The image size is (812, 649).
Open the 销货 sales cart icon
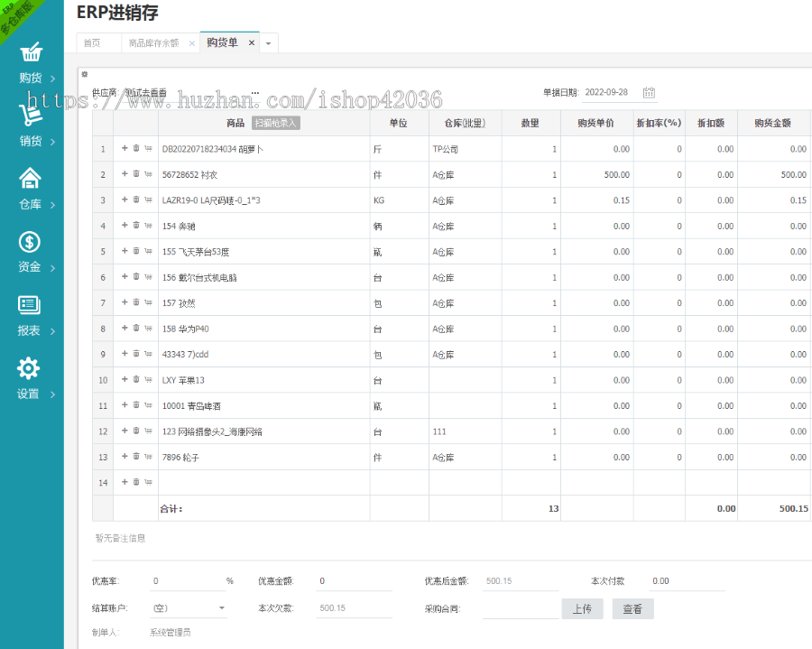[x=31, y=115]
